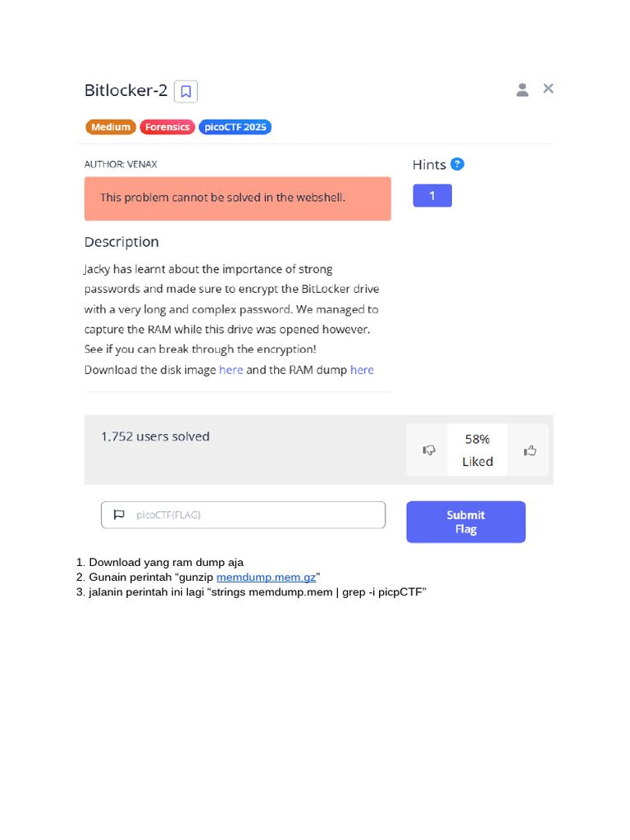Image resolution: width=630 pixels, height=840 pixels.
Task: Click the flag icon in input box
Action: point(119,515)
